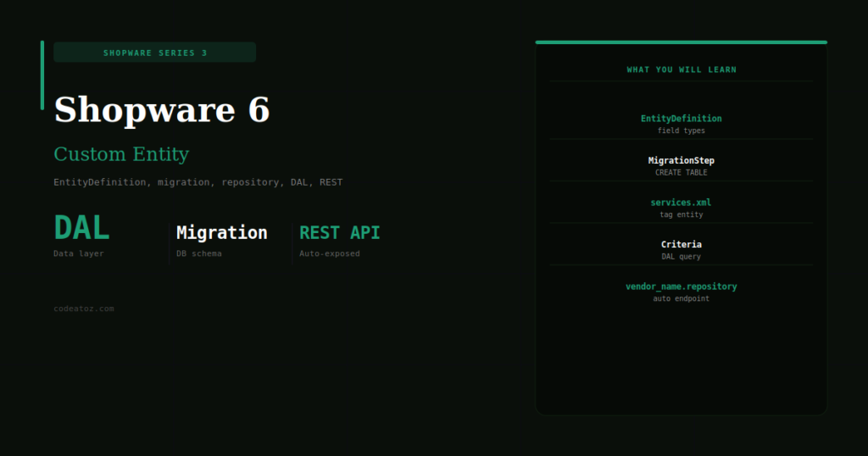The height and width of the screenshot is (456, 868).
Task: Click the auto endpoint caption
Action: point(681,299)
